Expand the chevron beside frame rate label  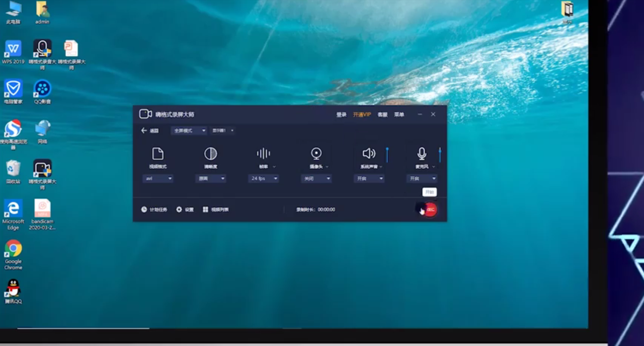[x=274, y=167]
